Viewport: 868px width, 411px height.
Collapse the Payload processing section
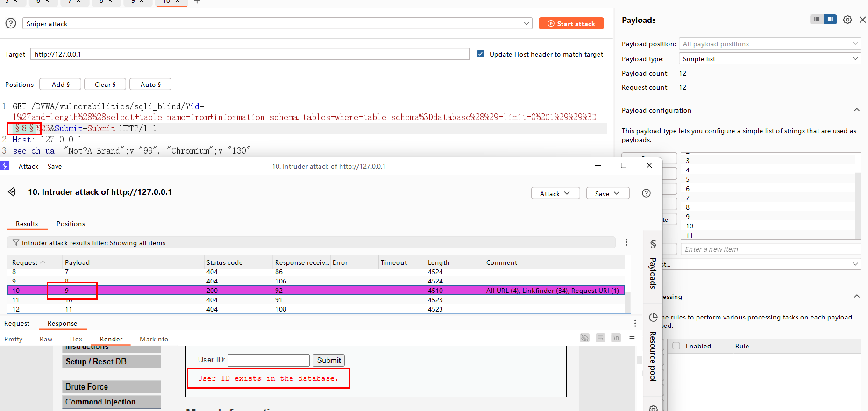point(857,296)
